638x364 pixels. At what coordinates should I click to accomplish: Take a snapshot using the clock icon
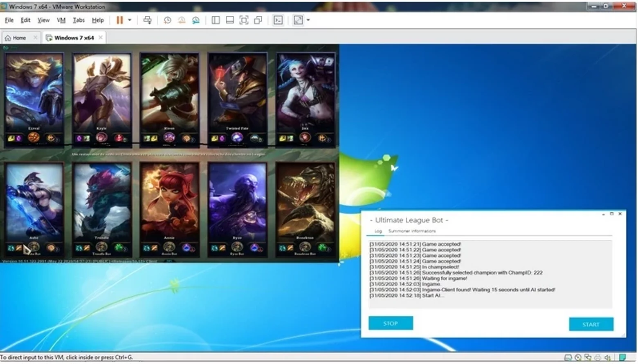[x=167, y=20]
